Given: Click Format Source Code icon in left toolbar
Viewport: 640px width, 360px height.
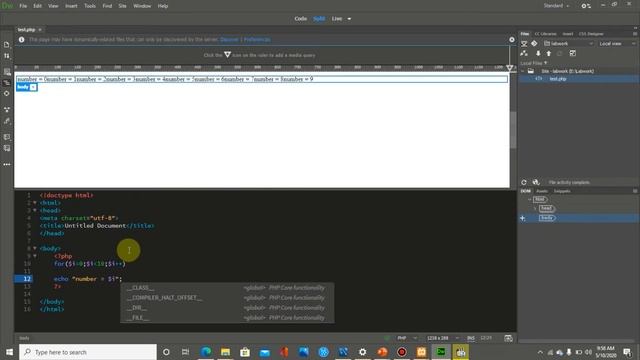Looking at the screenshot, I should point(7,121).
